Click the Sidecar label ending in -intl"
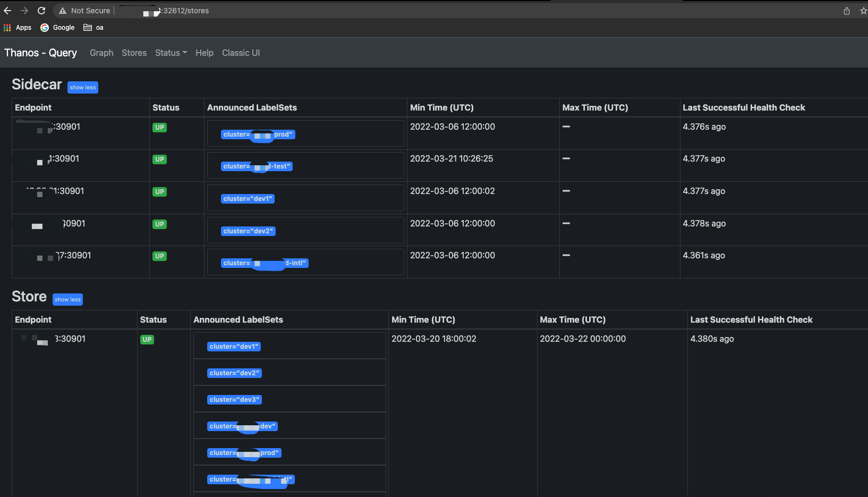Viewport: 868px width, 497px height. 265,263
